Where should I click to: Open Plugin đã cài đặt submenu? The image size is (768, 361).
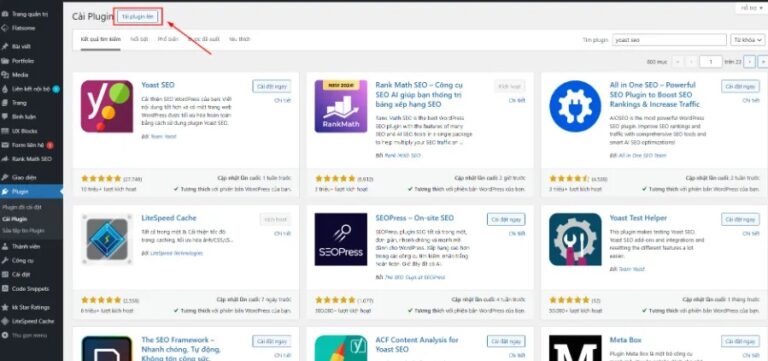click(22, 207)
